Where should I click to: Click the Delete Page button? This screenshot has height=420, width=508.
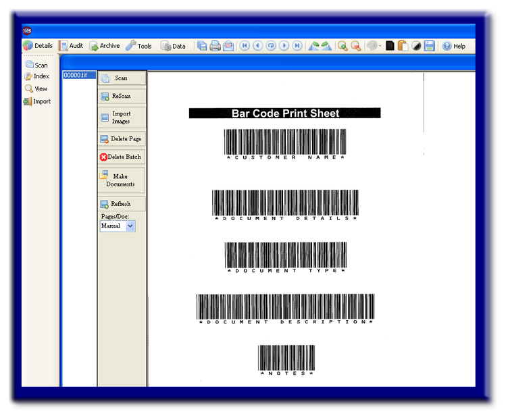[x=122, y=139]
